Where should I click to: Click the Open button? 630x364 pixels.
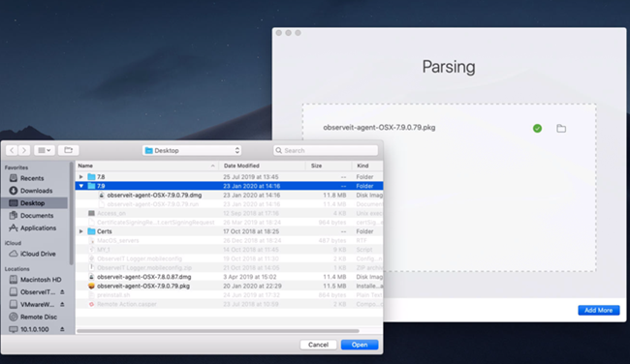coord(360,345)
